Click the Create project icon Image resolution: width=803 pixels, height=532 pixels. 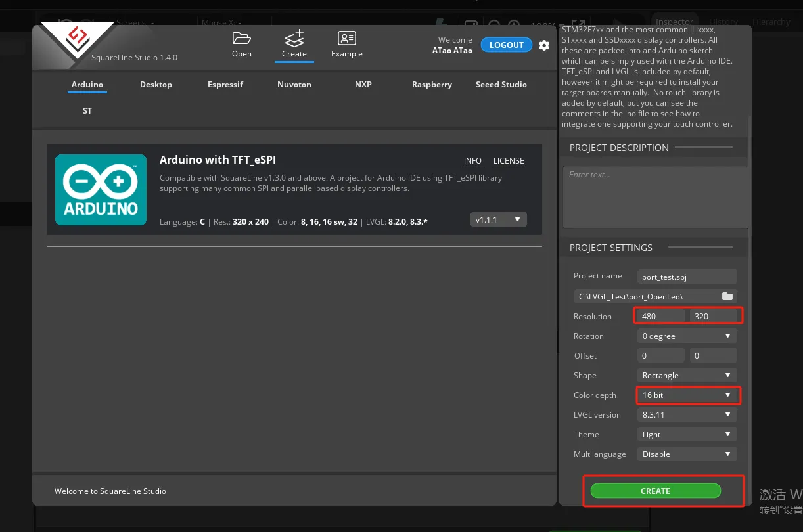pos(294,38)
